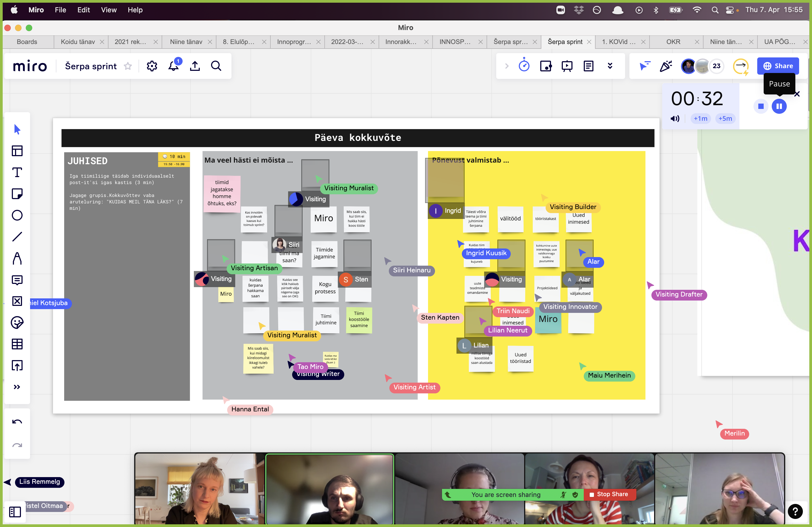This screenshot has height=527, width=812.
Task: Choose the shape circle tool
Action: pyautogui.click(x=17, y=215)
